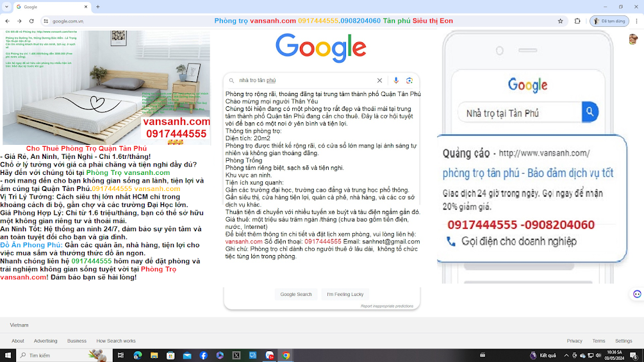Open the clock showing 10:36 SA
Image resolution: width=644 pixels, height=362 pixels.
(x=615, y=356)
